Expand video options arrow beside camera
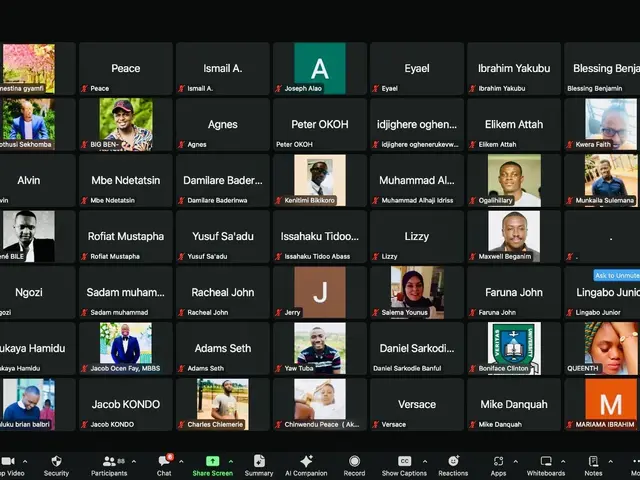 (x=25, y=462)
